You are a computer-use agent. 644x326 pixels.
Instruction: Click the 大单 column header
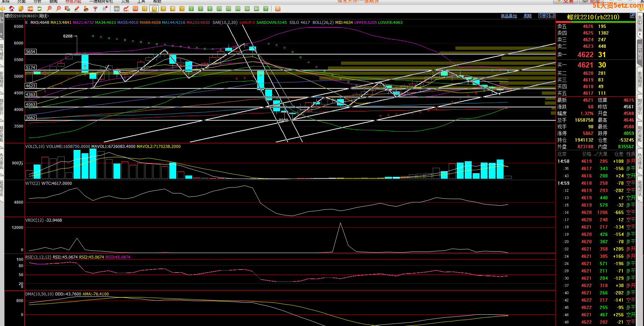pos(603,154)
